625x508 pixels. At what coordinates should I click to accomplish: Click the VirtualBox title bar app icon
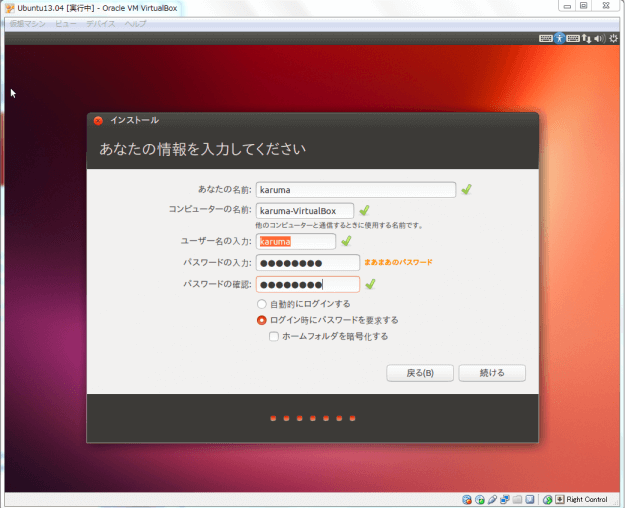point(10,8)
